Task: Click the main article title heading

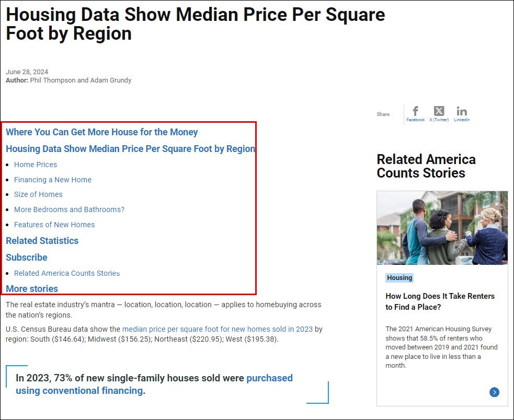Action: coord(196,24)
